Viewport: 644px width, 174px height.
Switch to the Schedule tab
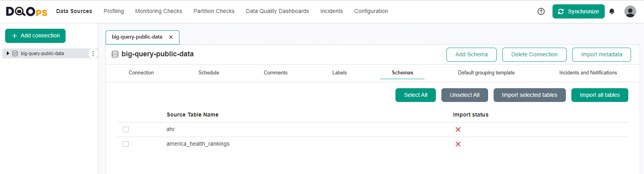point(209,73)
